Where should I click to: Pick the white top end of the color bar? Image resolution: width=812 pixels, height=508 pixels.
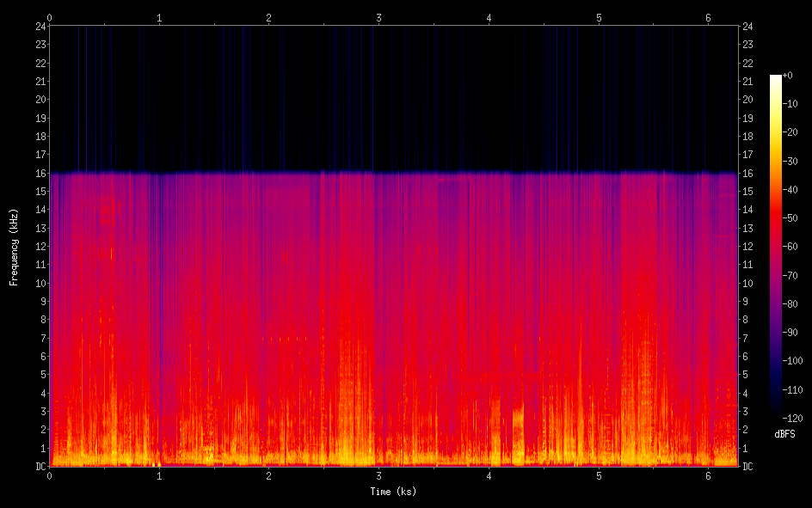pyautogui.click(x=776, y=79)
